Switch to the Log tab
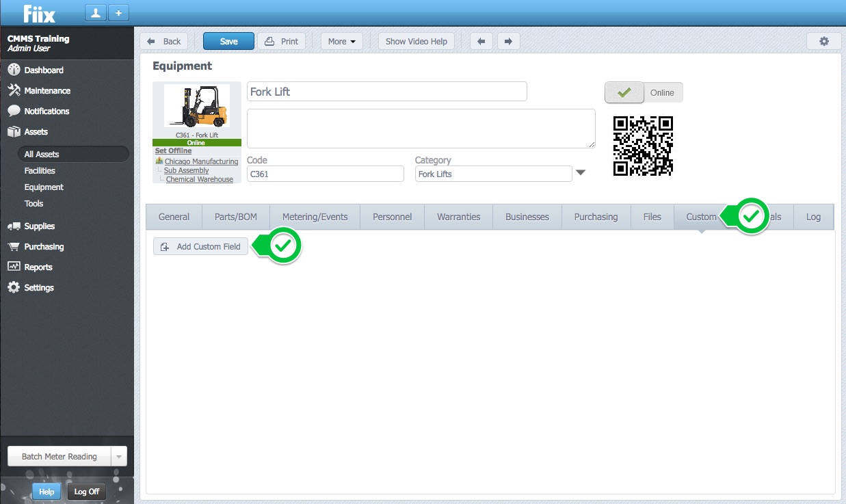846x504 pixels. [x=813, y=217]
